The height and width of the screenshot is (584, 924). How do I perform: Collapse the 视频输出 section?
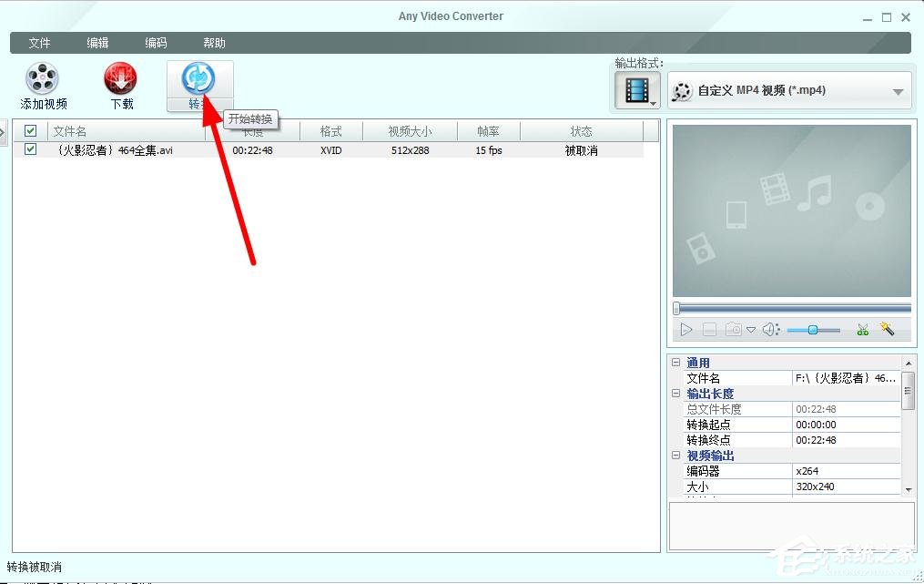pyautogui.click(x=675, y=456)
